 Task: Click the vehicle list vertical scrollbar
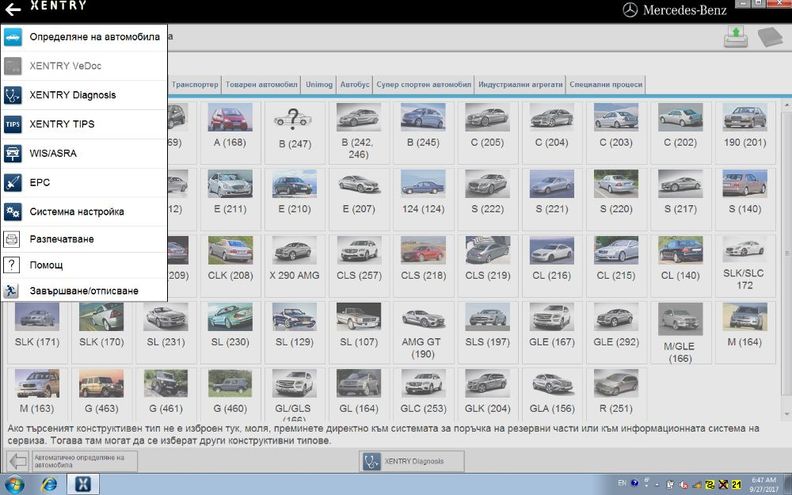tap(786, 259)
